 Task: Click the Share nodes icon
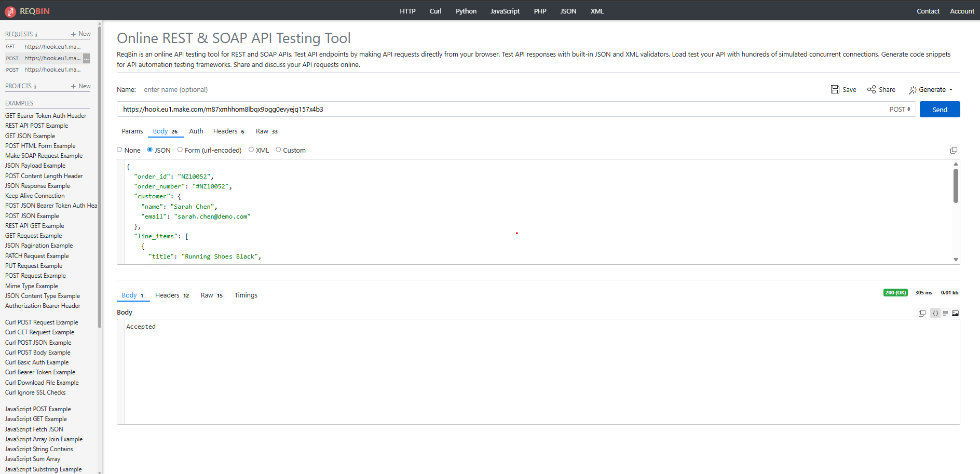(x=872, y=89)
